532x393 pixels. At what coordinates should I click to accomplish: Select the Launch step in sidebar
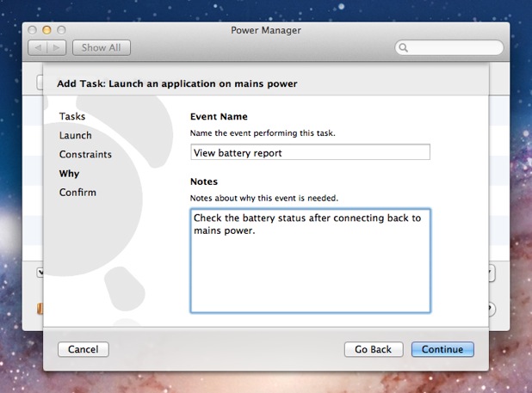pos(75,136)
